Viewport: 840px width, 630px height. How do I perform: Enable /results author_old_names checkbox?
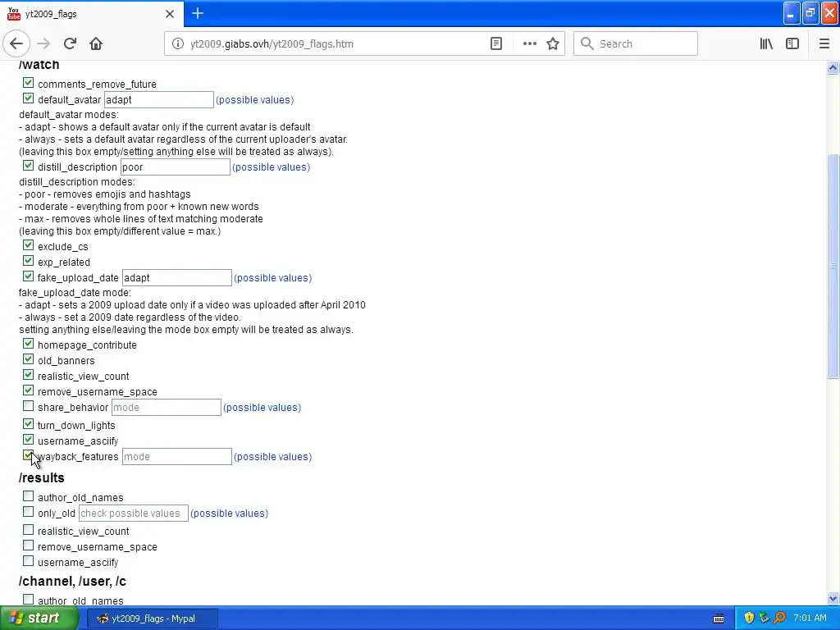click(x=29, y=496)
